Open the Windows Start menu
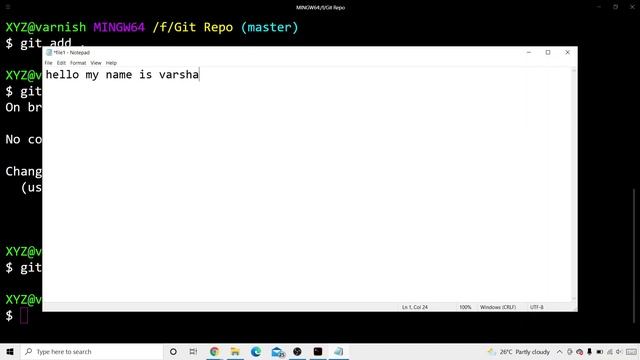Screen dimensions: 640x360 pos(10,351)
